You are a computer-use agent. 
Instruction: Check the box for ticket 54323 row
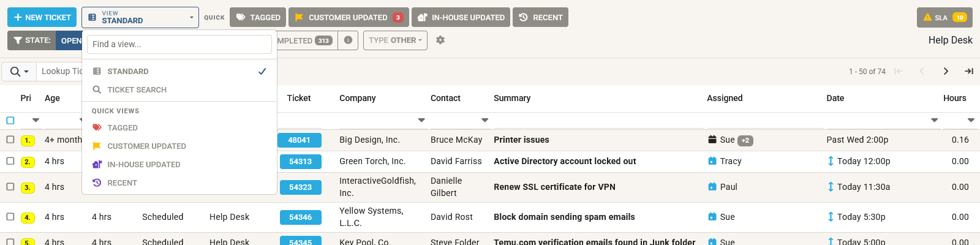[10, 187]
